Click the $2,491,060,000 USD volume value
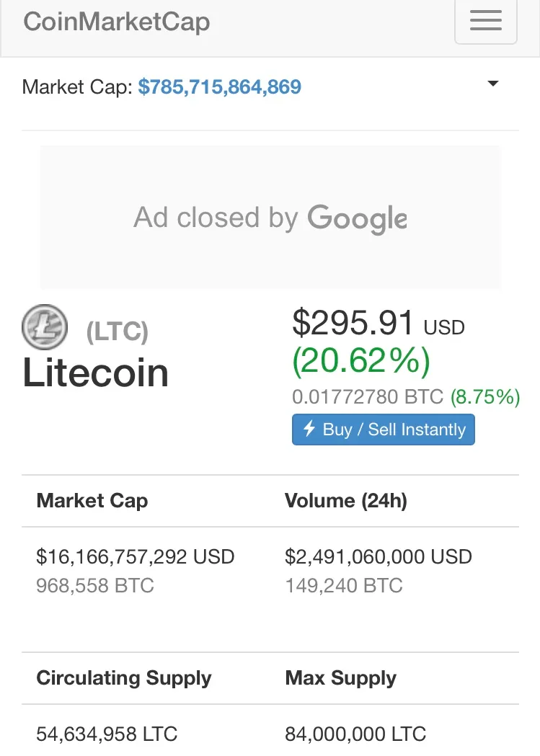This screenshot has width=540, height=756. point(379,556)
